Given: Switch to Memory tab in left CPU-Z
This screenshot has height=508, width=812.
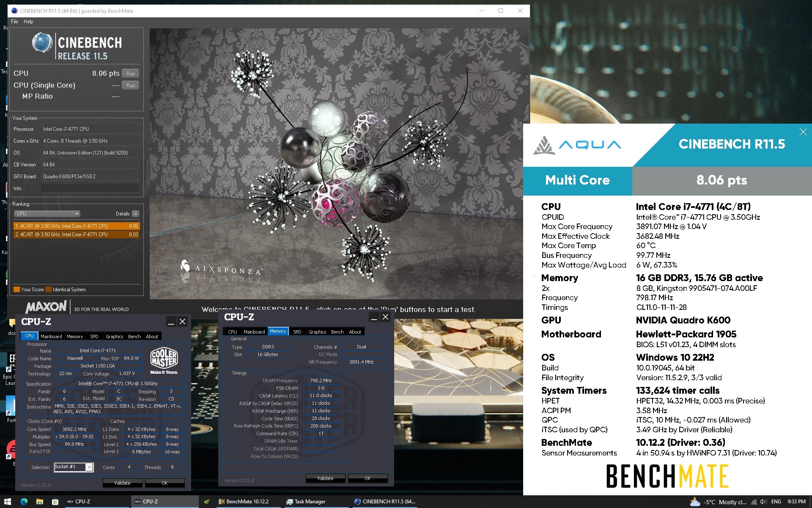Looking at the screenshot, I should (x=75, y=337).
